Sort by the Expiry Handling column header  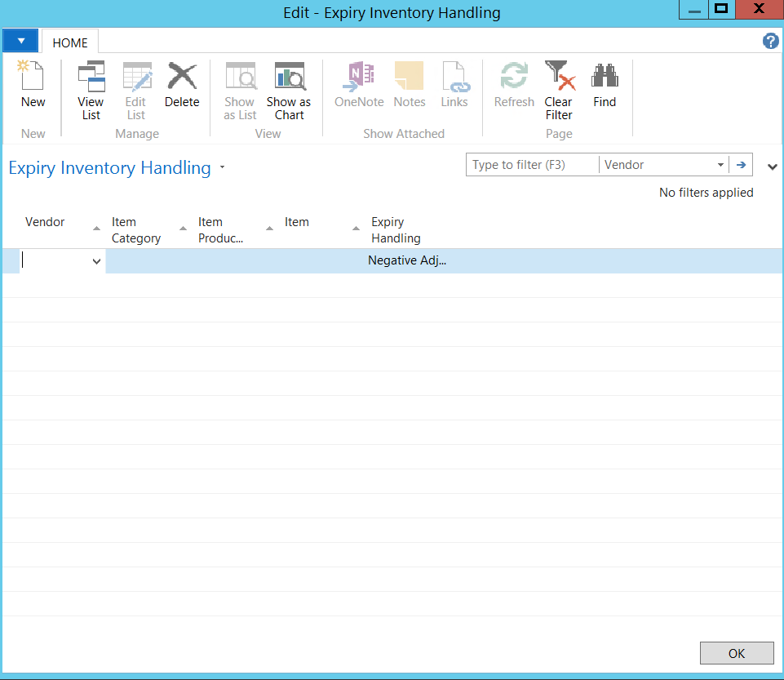(x=396, y=230)
